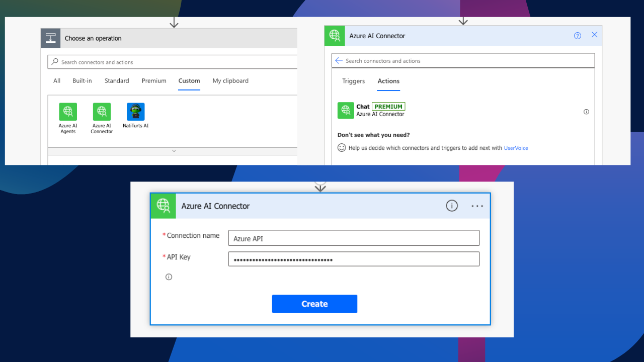Click the Create button

pos(314,304)
